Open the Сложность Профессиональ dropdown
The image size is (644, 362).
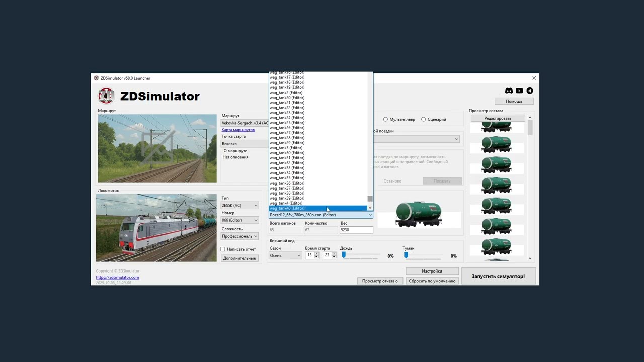pyautogui.click(x=239, y=236)
